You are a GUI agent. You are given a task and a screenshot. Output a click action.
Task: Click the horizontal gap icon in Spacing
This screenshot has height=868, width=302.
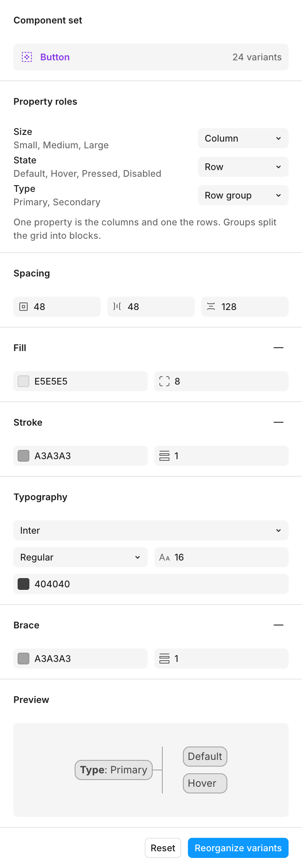click(x=117, y=307)
